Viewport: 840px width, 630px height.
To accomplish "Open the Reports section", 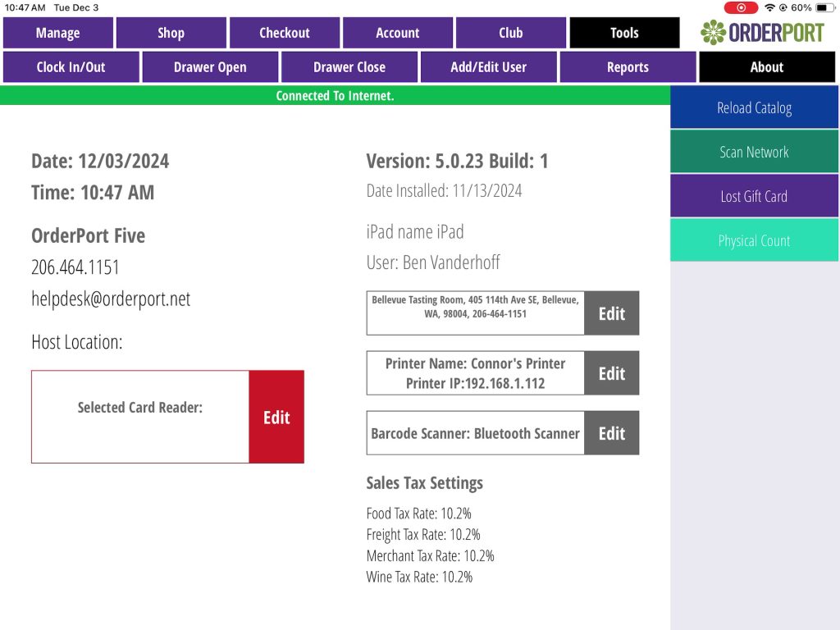I will (x=628, y=67).
